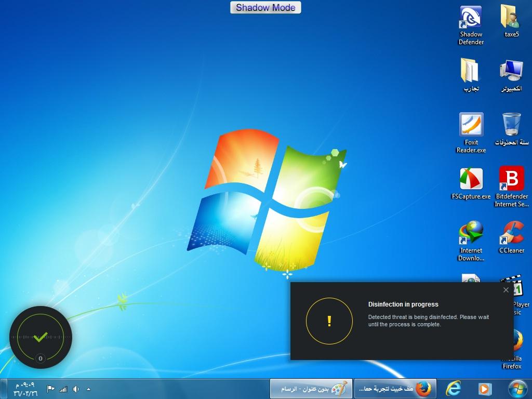Click the network signal tray icon
This screenshot has width=532, height=399.
[63, 389]
